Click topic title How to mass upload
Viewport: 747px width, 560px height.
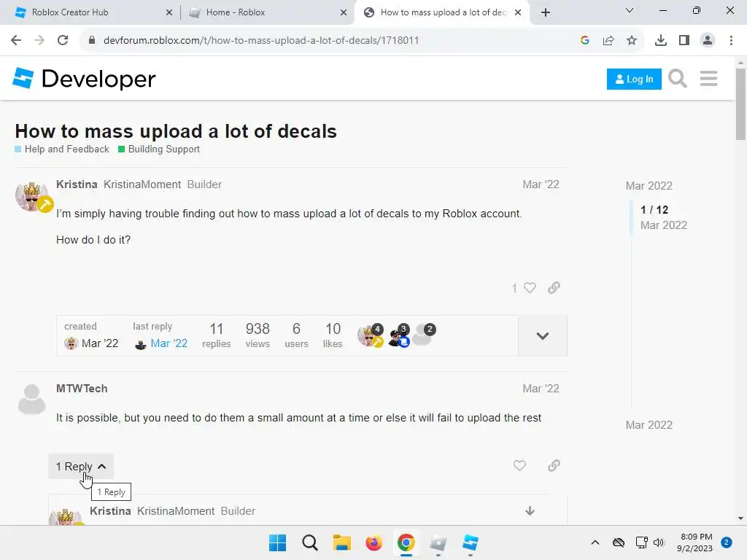tap(176, 131)
